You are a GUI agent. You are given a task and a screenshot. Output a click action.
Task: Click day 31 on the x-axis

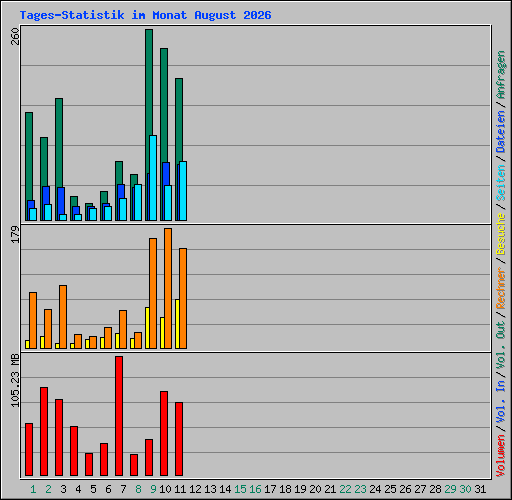pos(480,489)
